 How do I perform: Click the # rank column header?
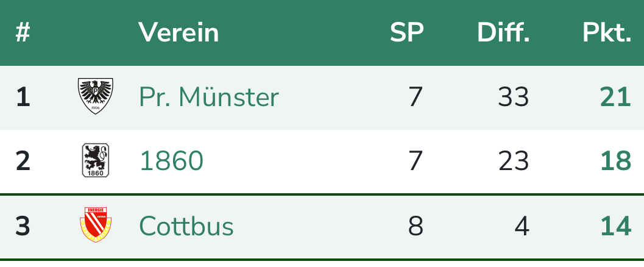(23, 32)
